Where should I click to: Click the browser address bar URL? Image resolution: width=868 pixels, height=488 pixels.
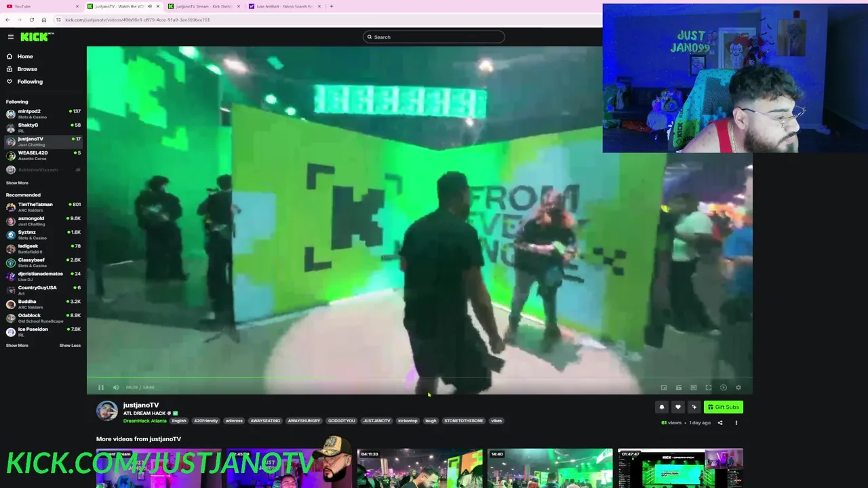click(138, 20)
